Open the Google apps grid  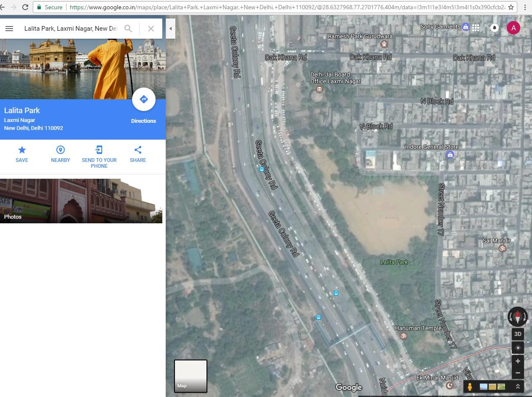tap(476, 28)
